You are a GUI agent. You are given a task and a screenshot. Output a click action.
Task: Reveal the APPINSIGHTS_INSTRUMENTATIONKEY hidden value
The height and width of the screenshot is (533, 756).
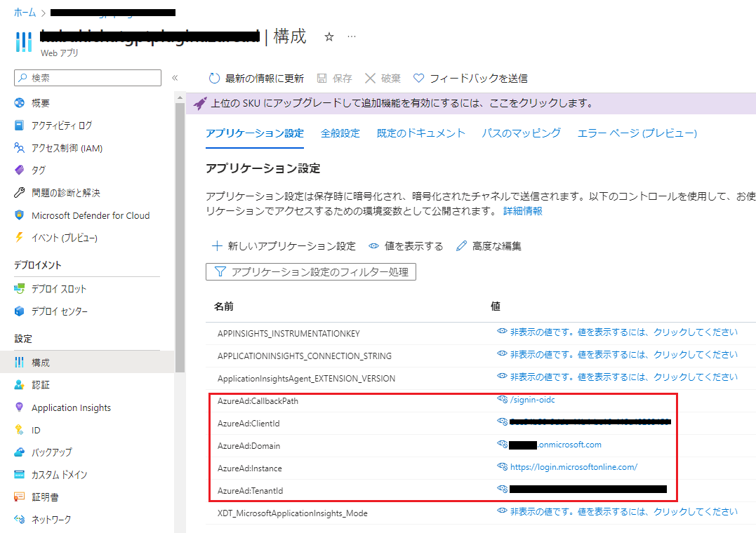(x=617, y=332)
